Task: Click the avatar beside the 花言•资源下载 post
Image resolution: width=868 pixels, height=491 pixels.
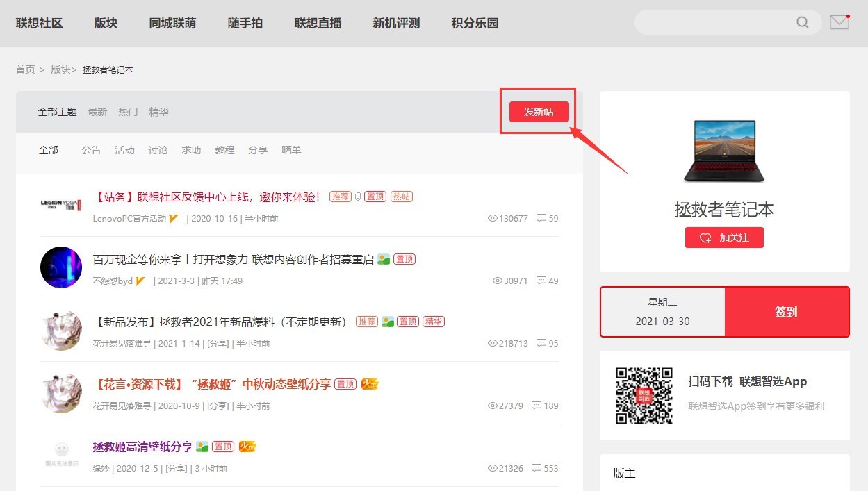Action: [61, 392]
